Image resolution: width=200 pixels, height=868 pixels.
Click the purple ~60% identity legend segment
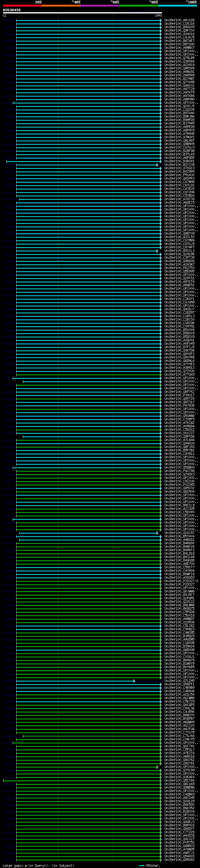click(x=100, y=5)
